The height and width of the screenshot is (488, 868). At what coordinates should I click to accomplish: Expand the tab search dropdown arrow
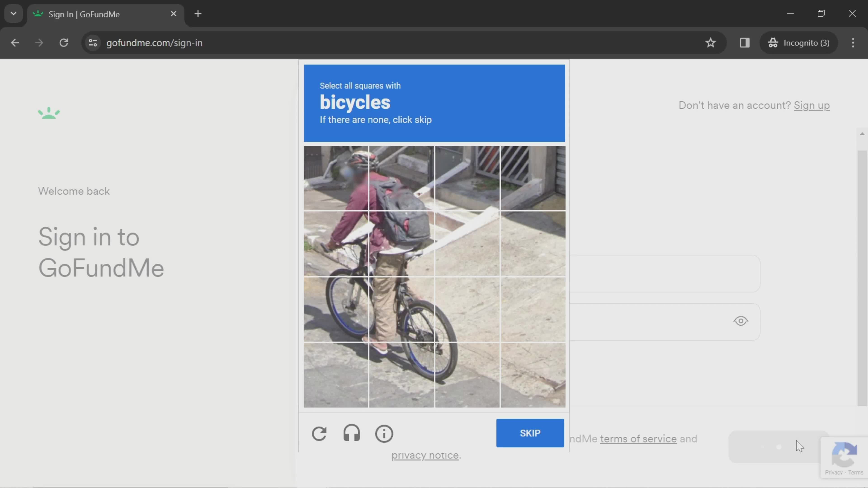pyautogui.click(x=14, y=14)
